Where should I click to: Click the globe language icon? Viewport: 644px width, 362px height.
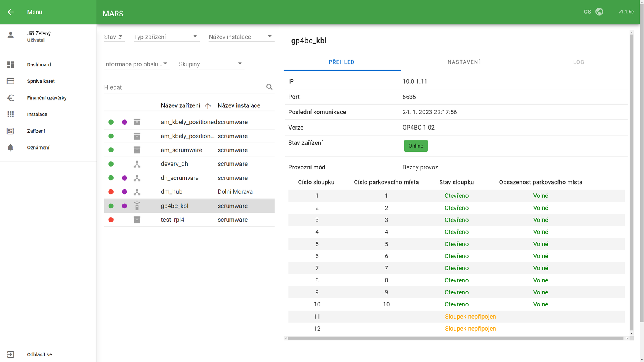click(599, 12)
